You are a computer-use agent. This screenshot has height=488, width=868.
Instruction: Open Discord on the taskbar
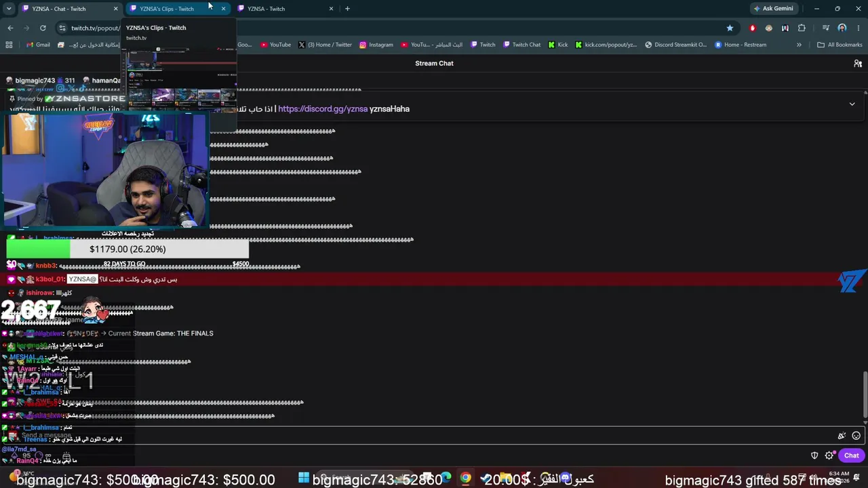565,478
